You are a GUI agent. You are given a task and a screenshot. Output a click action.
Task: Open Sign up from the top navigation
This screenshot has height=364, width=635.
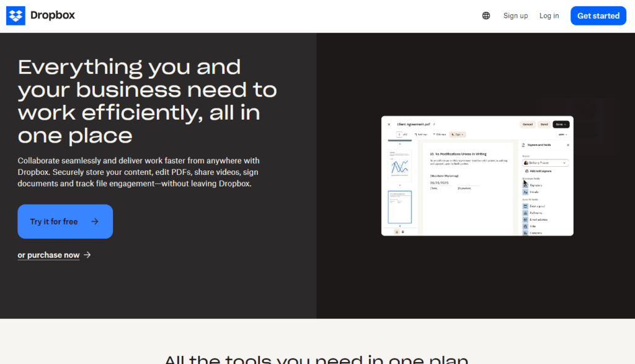click(515, 16)
